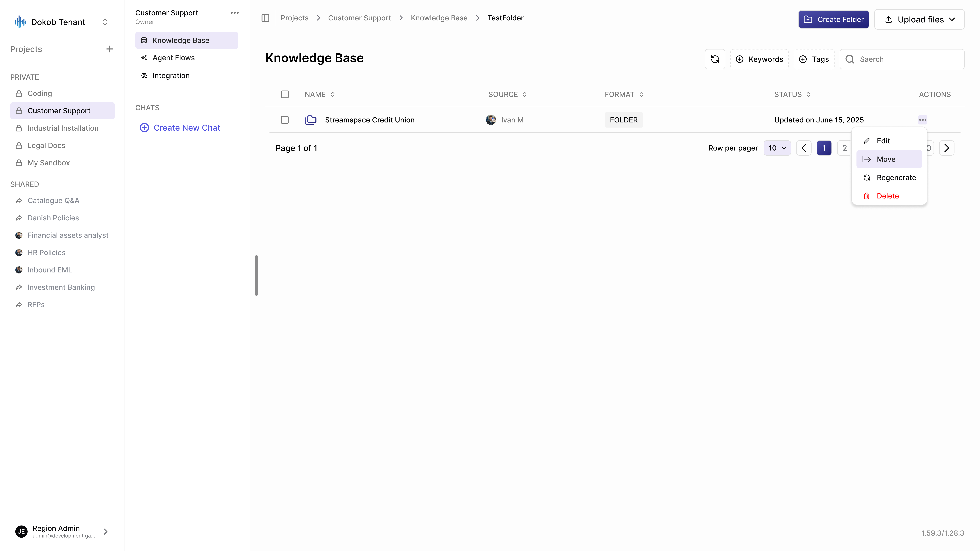Open the Upload files dropdown
This screenshot has width=980, height=551.
coord(919,19)
